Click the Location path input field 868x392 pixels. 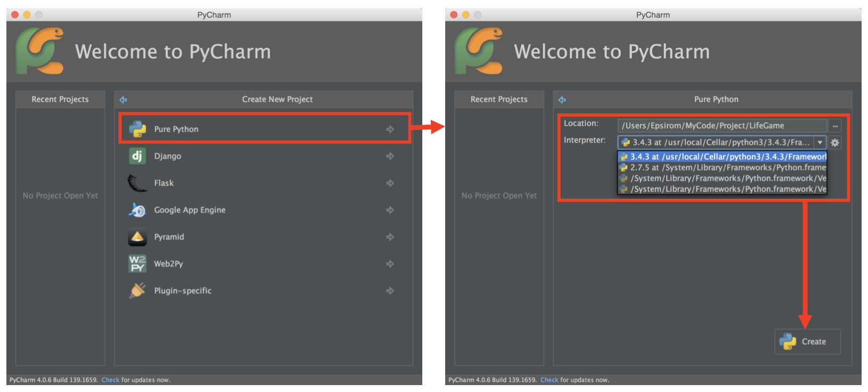point(722,126)
